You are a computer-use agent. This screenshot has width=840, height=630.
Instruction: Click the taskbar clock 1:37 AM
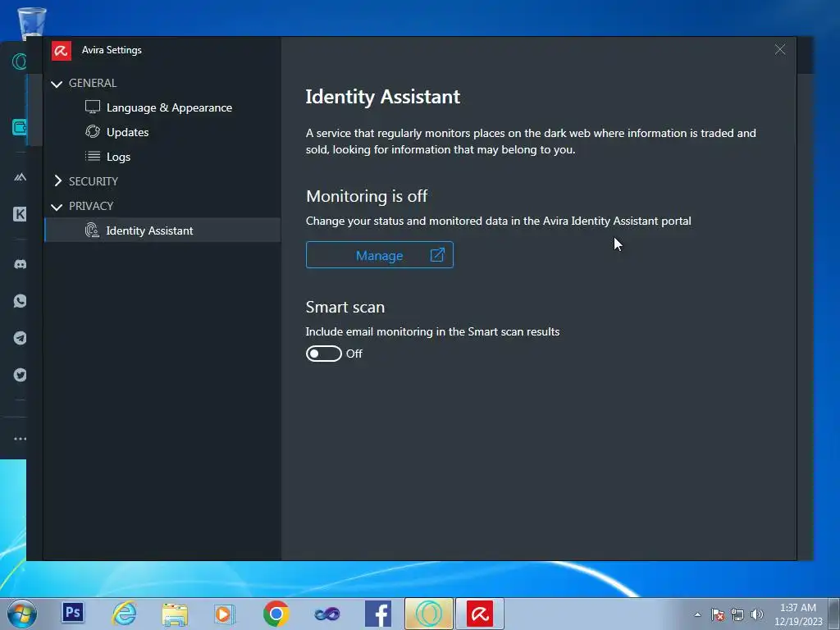(x=797, y=608)
